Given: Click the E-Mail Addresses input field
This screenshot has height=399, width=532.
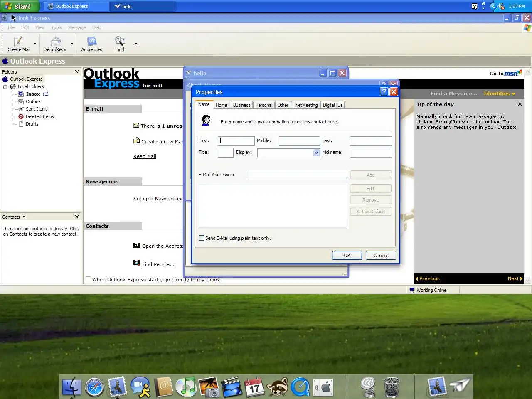Looking at the screenshot, I should (296, 175).
